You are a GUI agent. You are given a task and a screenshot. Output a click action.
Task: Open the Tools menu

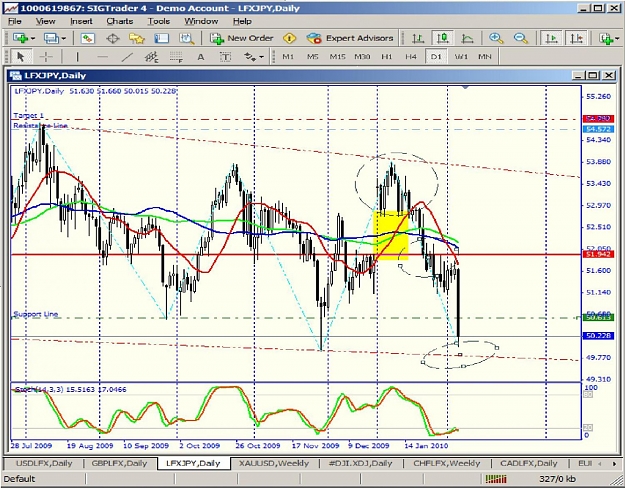tap(159, 21)
